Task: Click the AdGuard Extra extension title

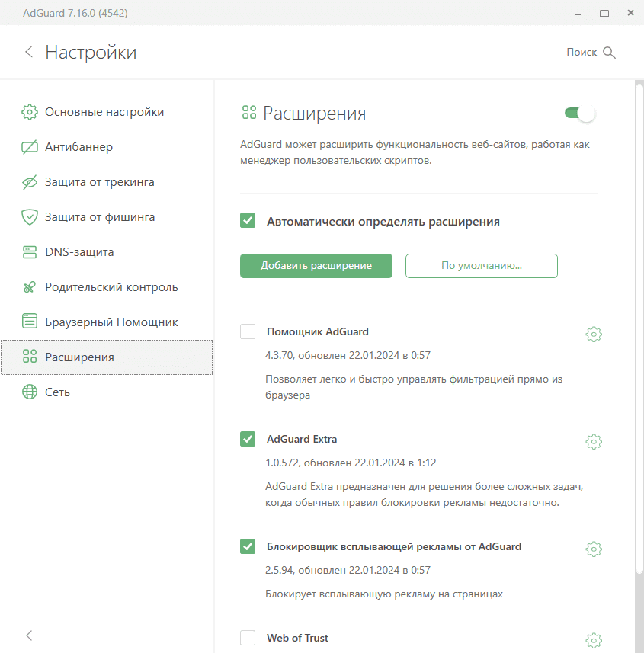Action: [x=302, y=439]
